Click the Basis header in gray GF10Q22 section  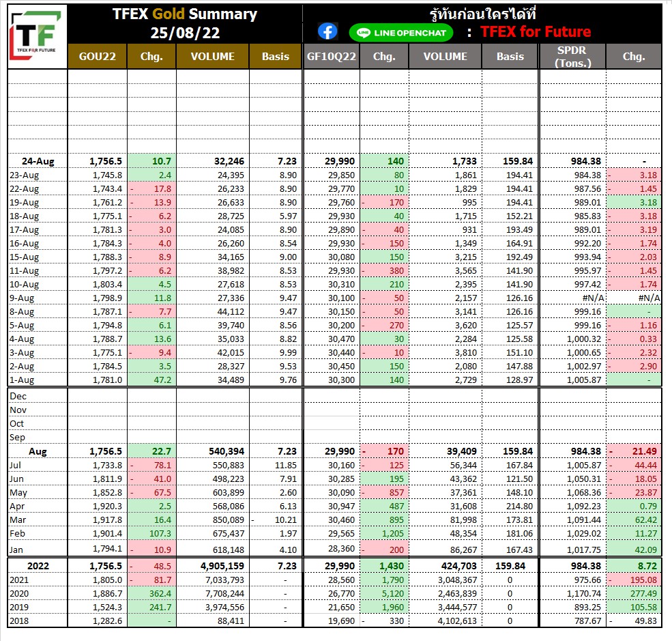[510, 56]
